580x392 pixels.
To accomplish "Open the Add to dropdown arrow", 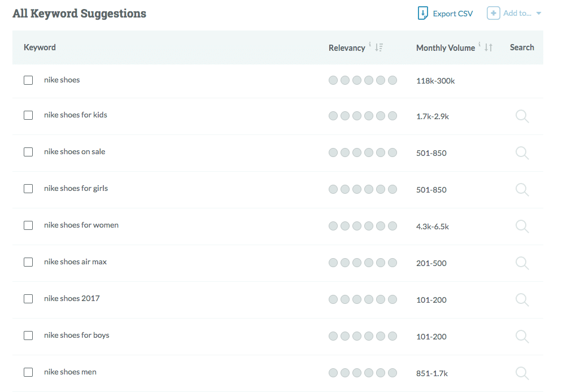I will coord(539,14).
